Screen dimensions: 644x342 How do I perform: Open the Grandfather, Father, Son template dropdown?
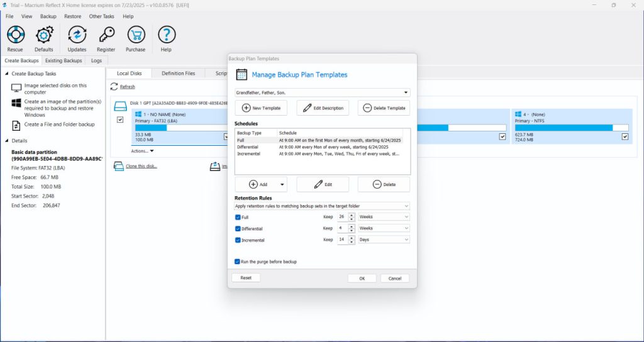(x=323, y=93)
